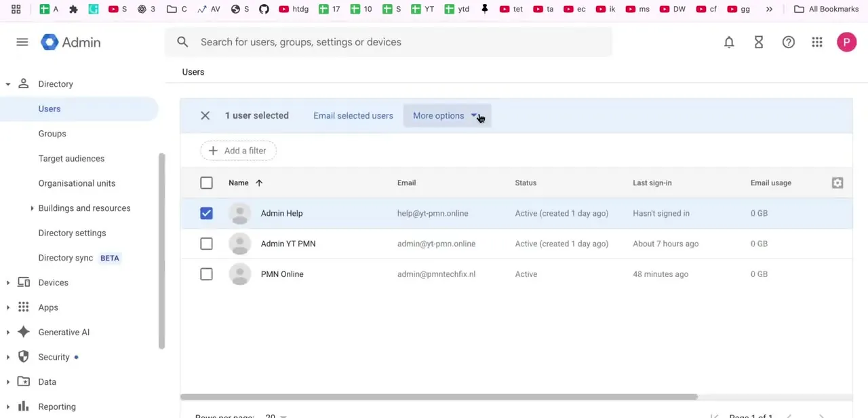The width and height of the screenshot is (868, 418).
Task: Click the Last sign-in column header
Action: click(x=652, y=183)
